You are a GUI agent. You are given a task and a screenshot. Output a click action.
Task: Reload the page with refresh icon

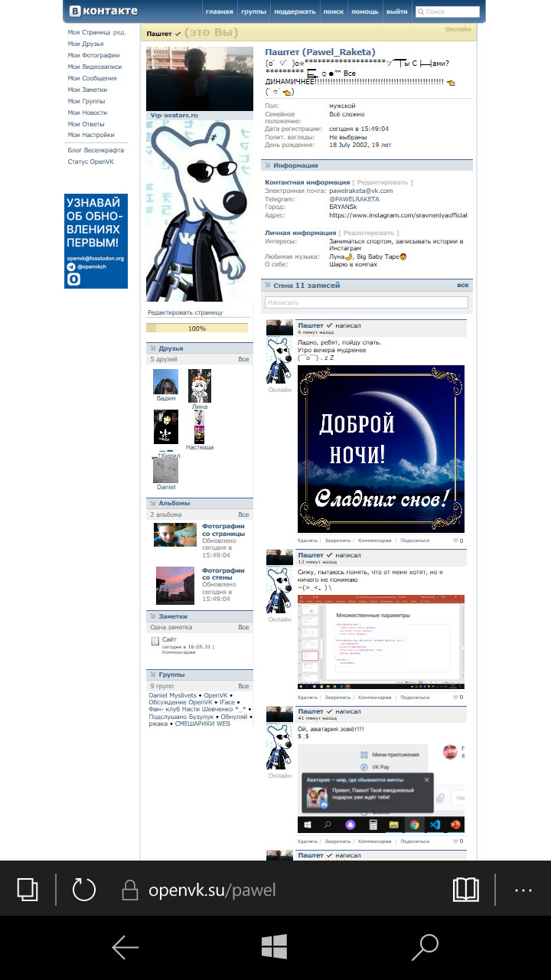click(x=83, y=889)
